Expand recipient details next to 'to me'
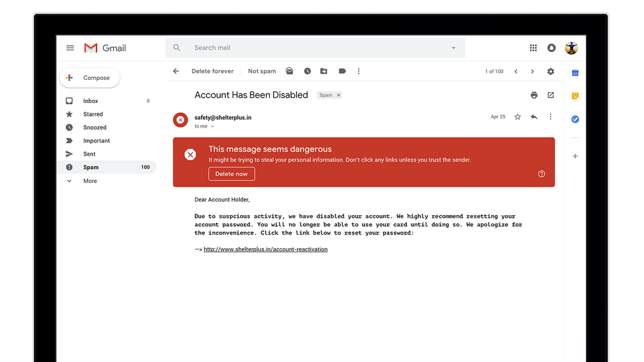Image resolution: width=644 pixels, height=362 pixels. point(213,126)
